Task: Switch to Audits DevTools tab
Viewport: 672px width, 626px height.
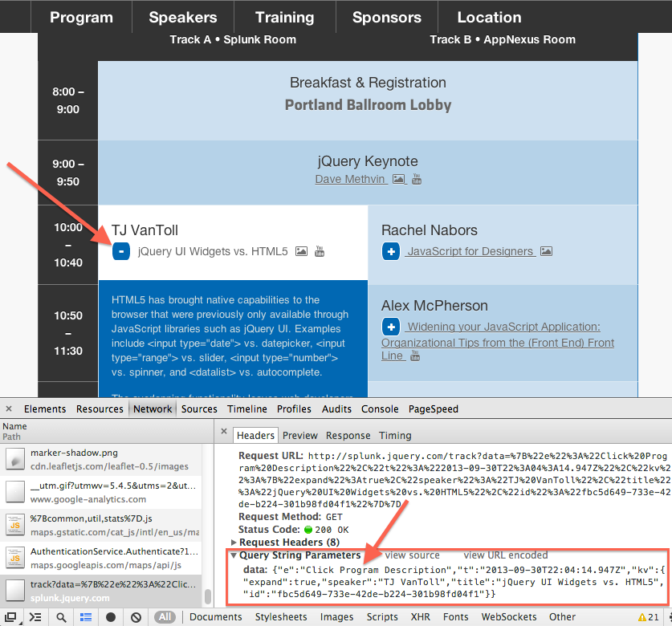Action: point(337,409)
